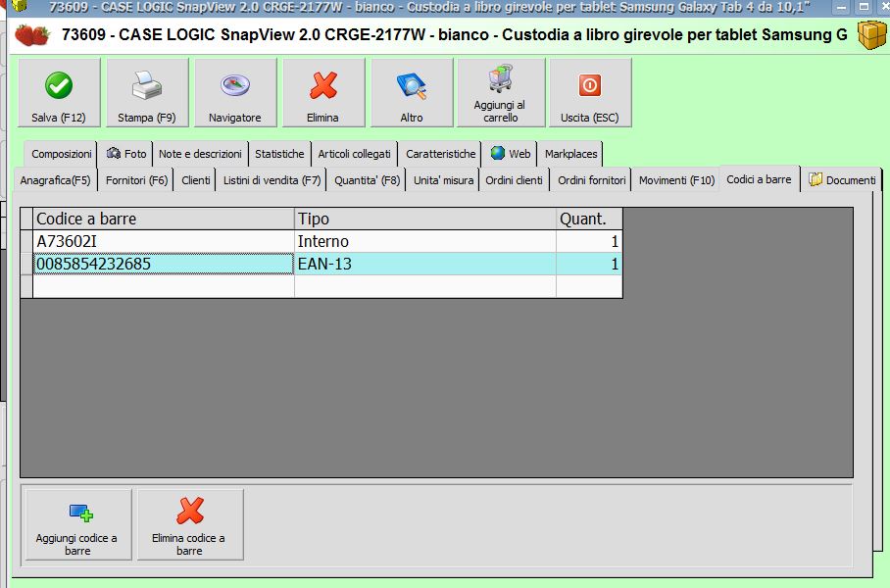The width and height of the screenshot is (890, 588).
Task: Click the Uscita (ESC) exit button
Action: pyautogui.click(x=590, y=92)
